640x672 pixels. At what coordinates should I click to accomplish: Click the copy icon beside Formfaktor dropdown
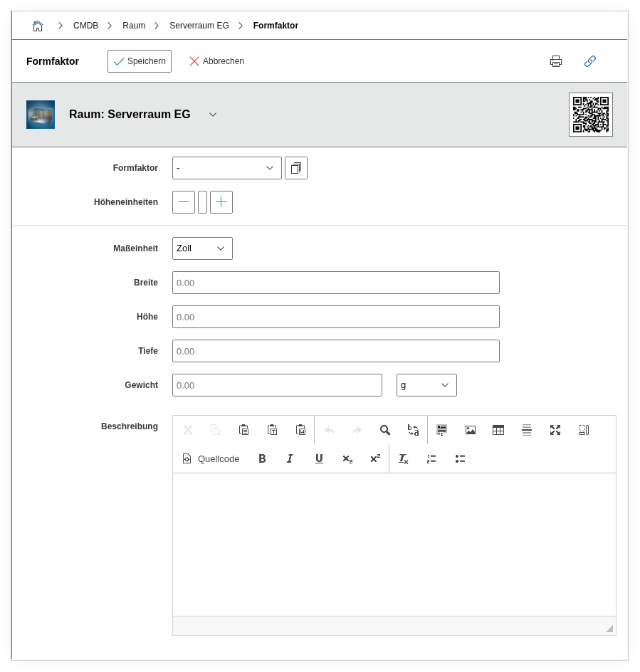pyautogui.click(x=296, y=168)
